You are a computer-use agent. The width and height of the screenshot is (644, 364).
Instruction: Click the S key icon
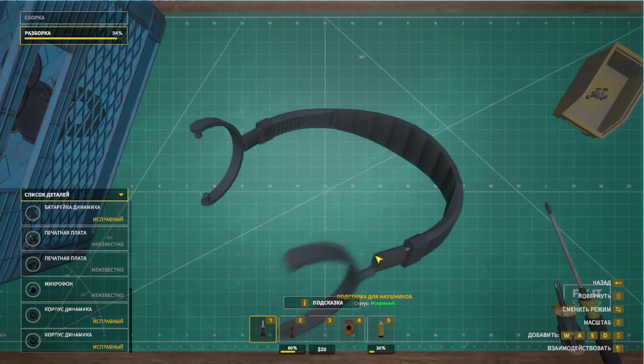tap(592, 335)
